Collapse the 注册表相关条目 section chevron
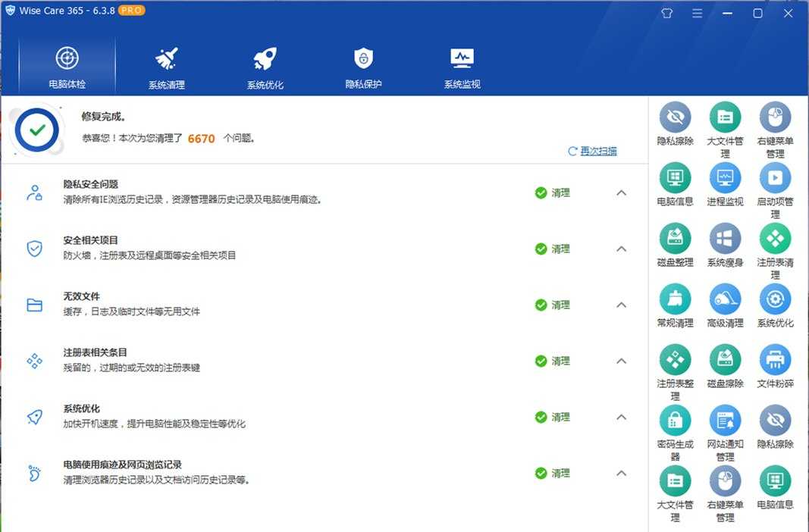 (621, 361)
